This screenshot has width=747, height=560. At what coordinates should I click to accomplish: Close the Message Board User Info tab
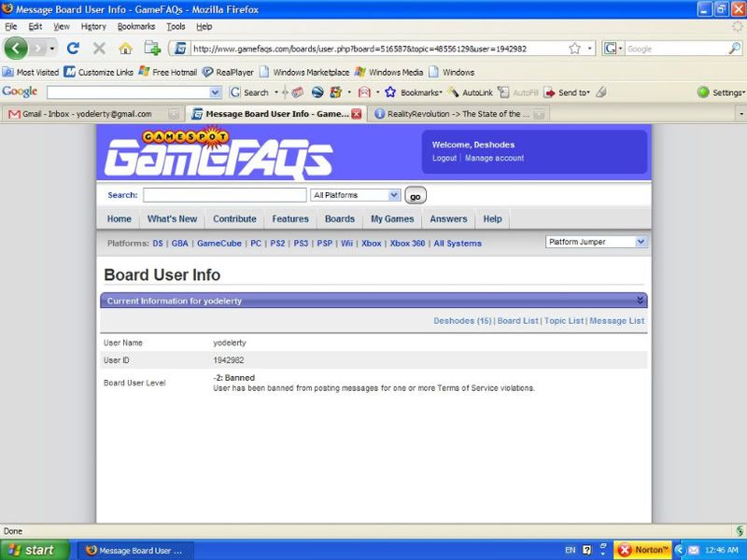356,114
